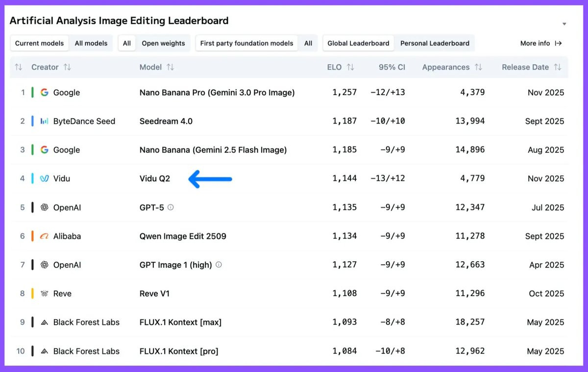Select the Current models toggle
Viewport: 588px width, 372px height.
[x=39, y=43]
